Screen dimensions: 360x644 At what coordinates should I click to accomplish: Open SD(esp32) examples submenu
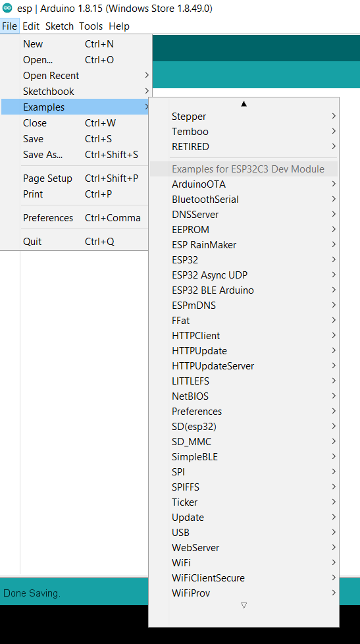(x=244, y=427)
